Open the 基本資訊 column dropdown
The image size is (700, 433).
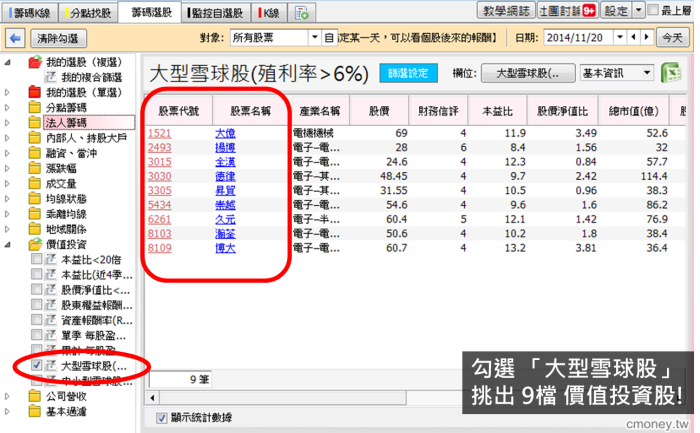click(645, 74)
